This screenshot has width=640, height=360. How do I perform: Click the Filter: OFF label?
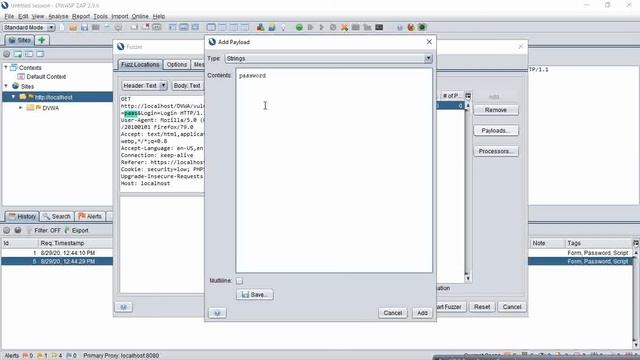click(x=47, y=230)
